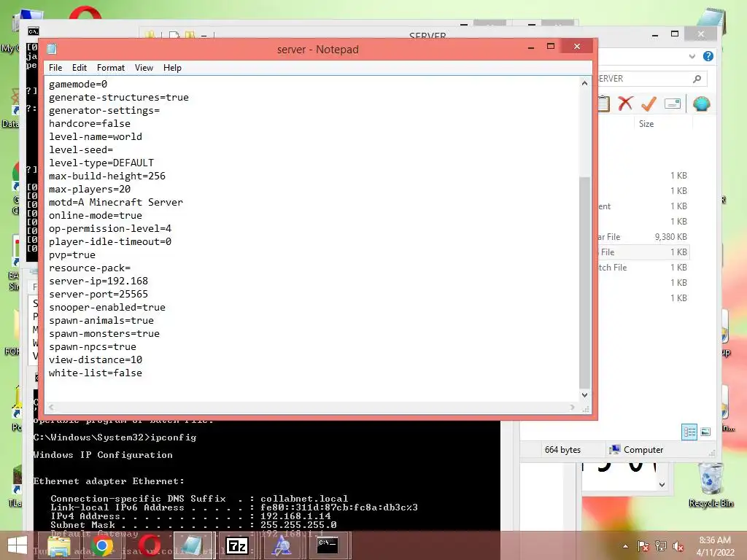Open the View menu in Notepad
747x560 pixels.
(x=144, y=68)
